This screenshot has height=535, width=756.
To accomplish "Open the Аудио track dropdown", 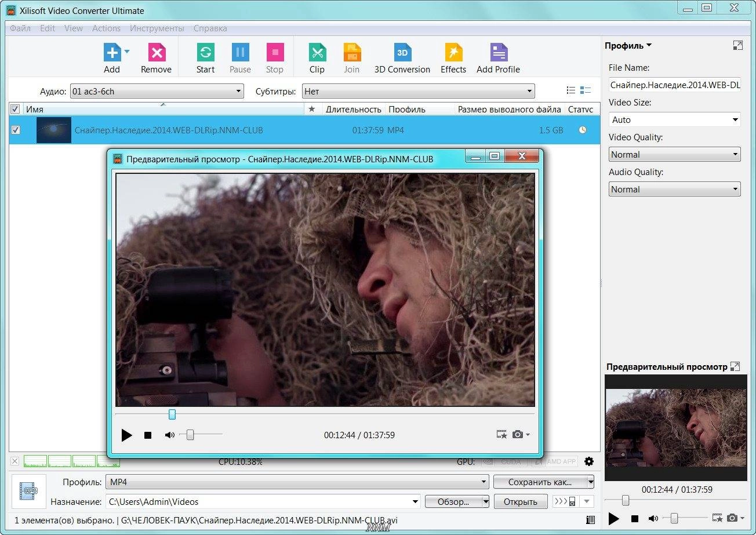I will (x=157, y=91).
